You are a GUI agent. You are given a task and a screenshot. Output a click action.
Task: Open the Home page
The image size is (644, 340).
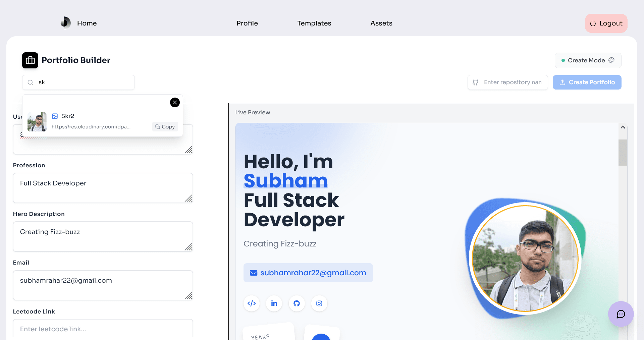tap(87, 23)
